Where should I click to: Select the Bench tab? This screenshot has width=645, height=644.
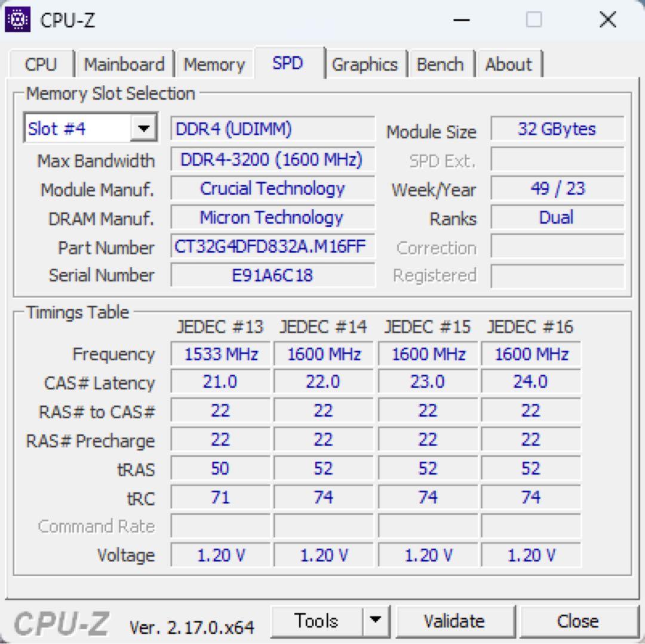tap(441, 64)
